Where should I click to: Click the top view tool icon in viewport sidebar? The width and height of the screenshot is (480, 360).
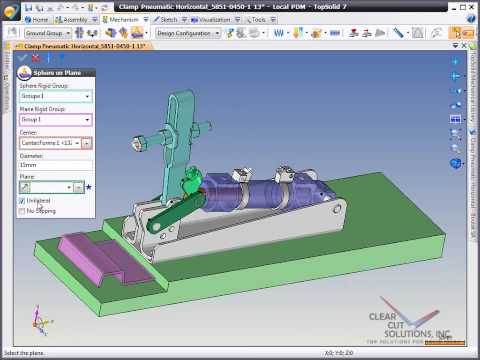[x=455, y=61]
